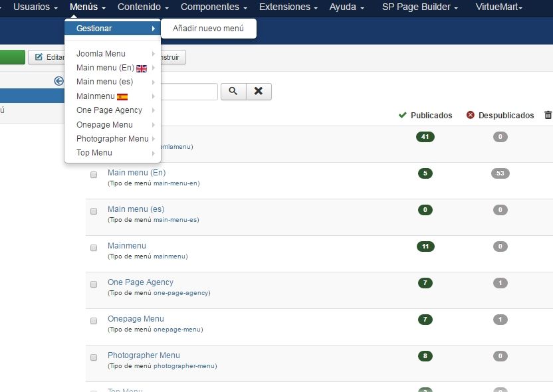Click the Editar pencil icon

coord(39,56)
